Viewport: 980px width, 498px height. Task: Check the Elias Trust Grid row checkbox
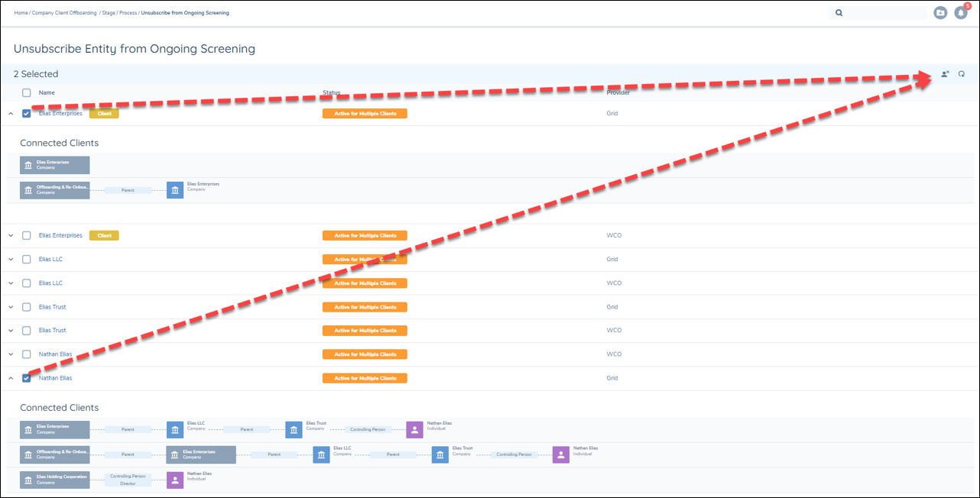click(x=27, y=307)
